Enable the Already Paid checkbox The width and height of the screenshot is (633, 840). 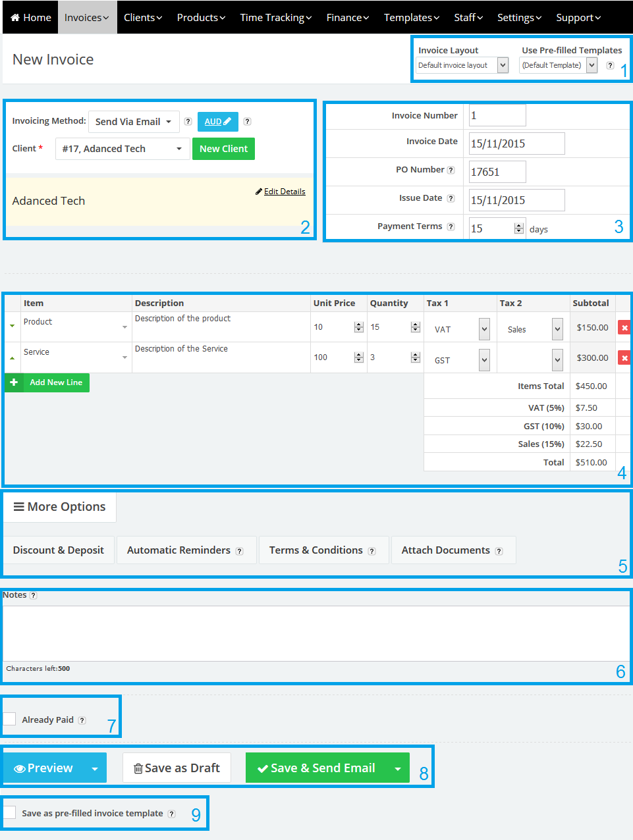coord(9,719)
